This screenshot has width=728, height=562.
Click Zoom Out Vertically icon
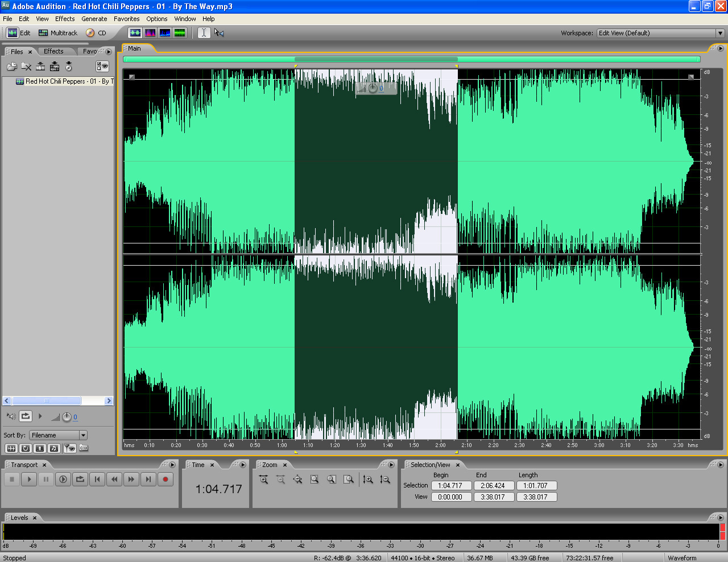click(385, 480)
